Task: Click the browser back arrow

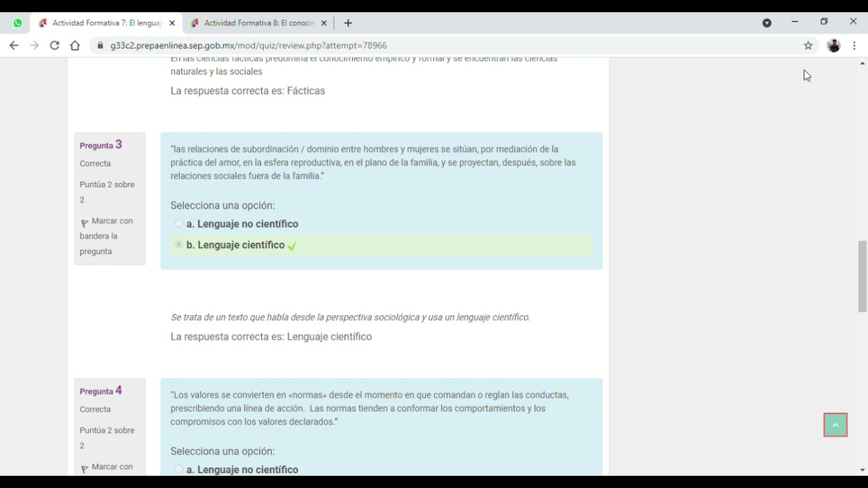Action: pyautogui.click(x=14, y=45)
